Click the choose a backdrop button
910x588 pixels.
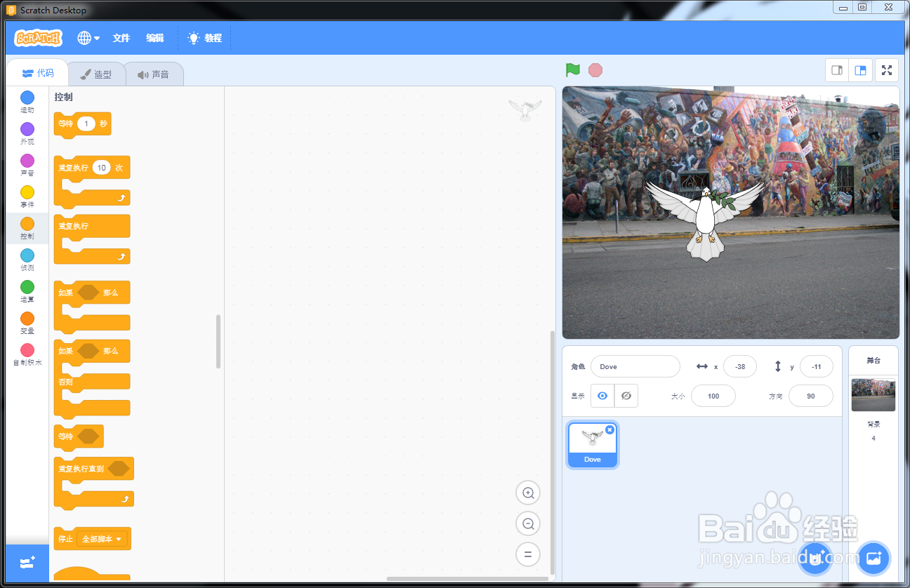pyautogui.click(x=873, y=559)
